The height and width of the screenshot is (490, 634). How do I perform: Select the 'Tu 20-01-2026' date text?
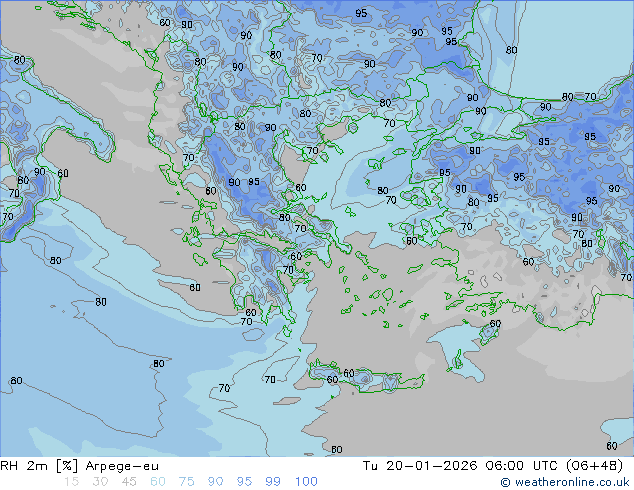click(420, 466)
